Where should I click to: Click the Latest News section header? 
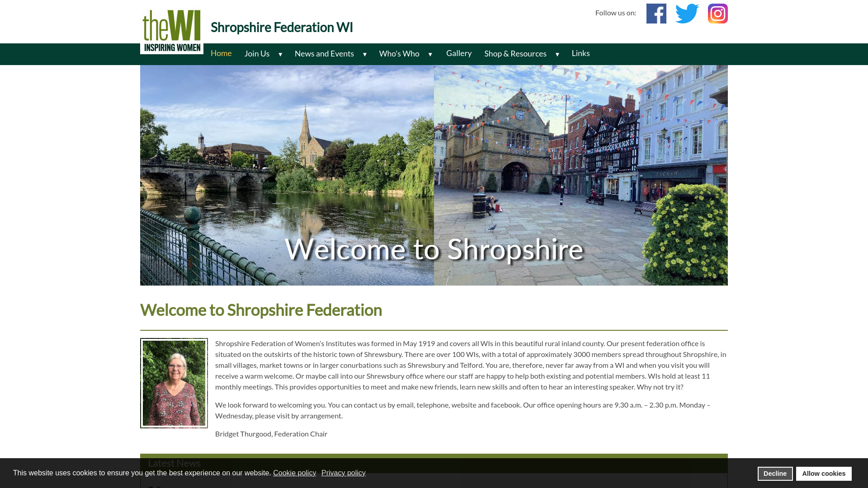pos(434,463)
